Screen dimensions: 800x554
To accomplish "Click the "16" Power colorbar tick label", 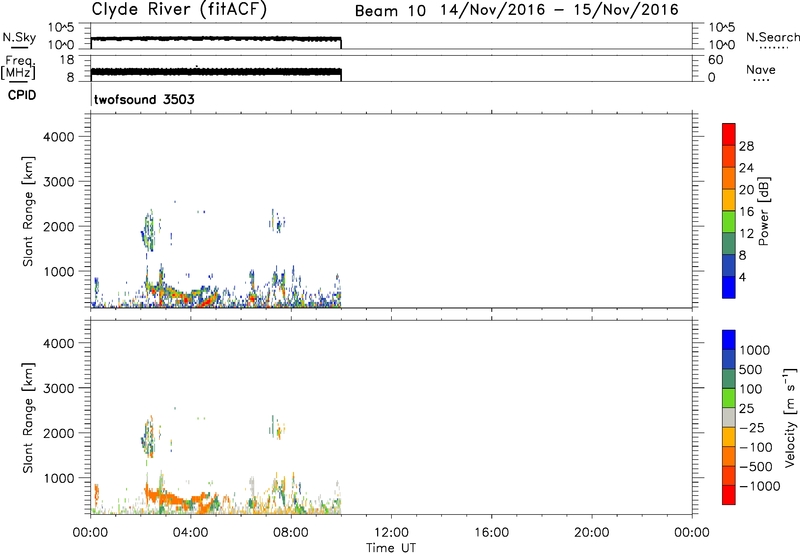I will pos(746,212).
